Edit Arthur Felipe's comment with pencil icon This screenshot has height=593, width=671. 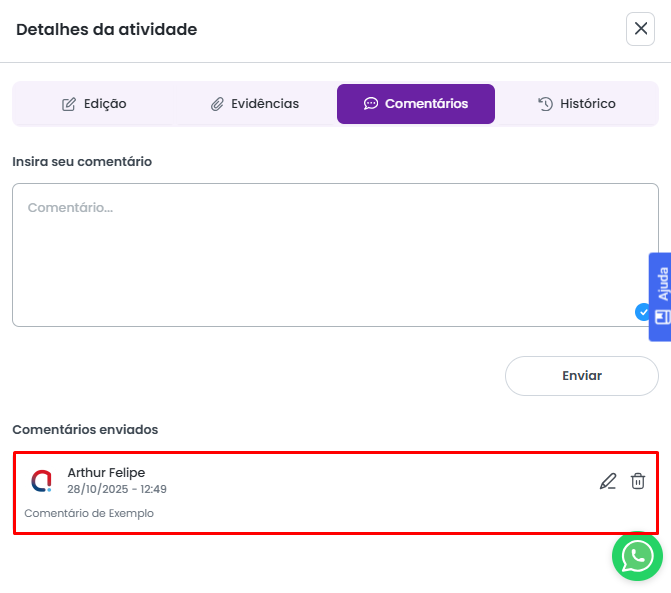pyautogui.click(x=608, y=481)
